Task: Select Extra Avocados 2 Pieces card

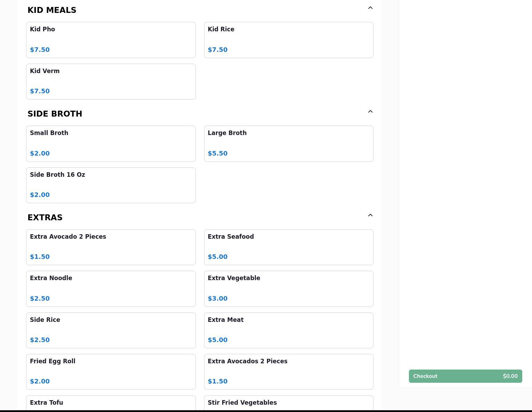Action: pyautogui.click(x=288, y=372)
